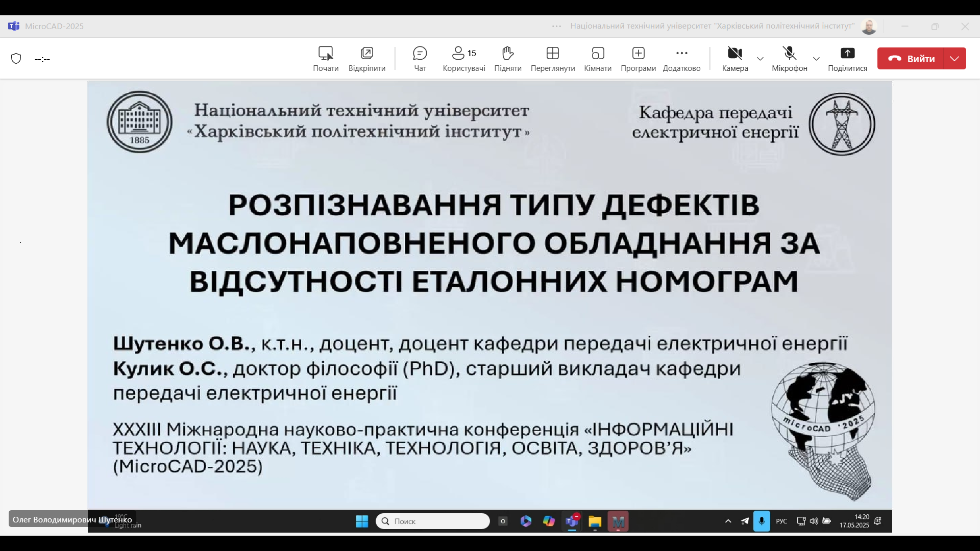Click the profile avatar picture

pos(869,26)
